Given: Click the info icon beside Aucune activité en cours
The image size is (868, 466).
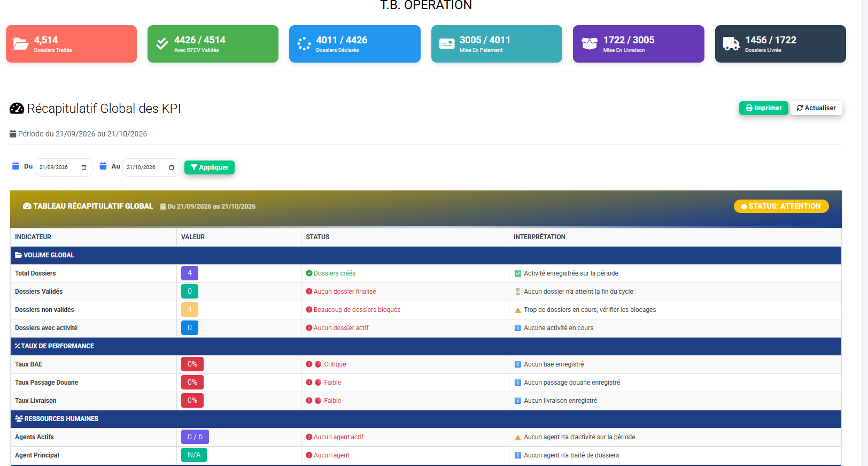Looking at the screenshot, I should 517,328.
